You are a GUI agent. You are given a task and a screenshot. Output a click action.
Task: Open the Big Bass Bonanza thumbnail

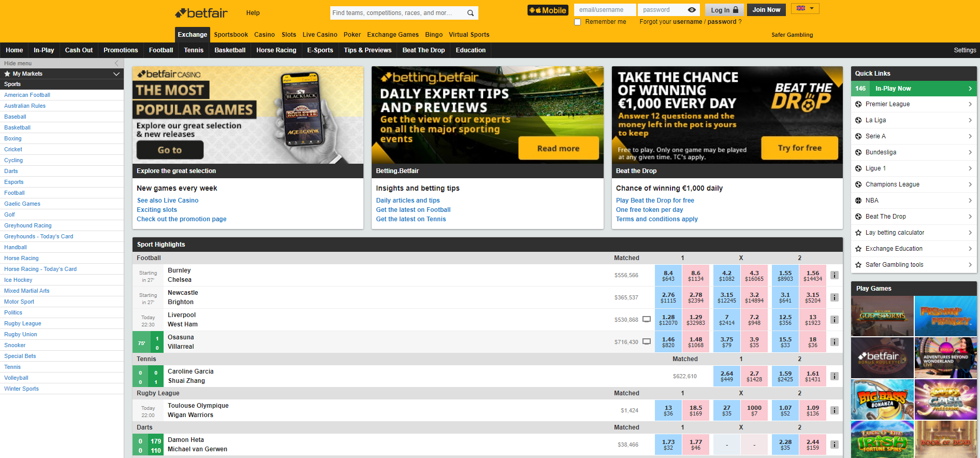point(882,399)
